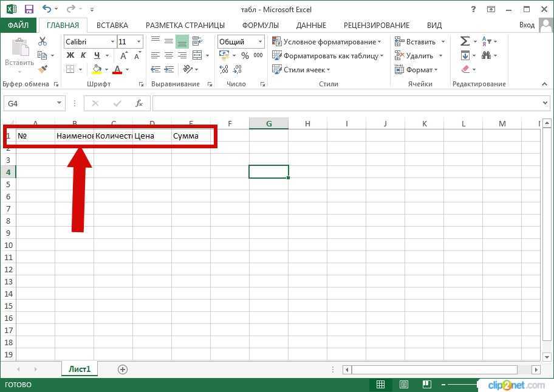Screen dimensions: 554x392
Task: Click the AutoSum sigma icon
Action: click(x=465, y=41)
